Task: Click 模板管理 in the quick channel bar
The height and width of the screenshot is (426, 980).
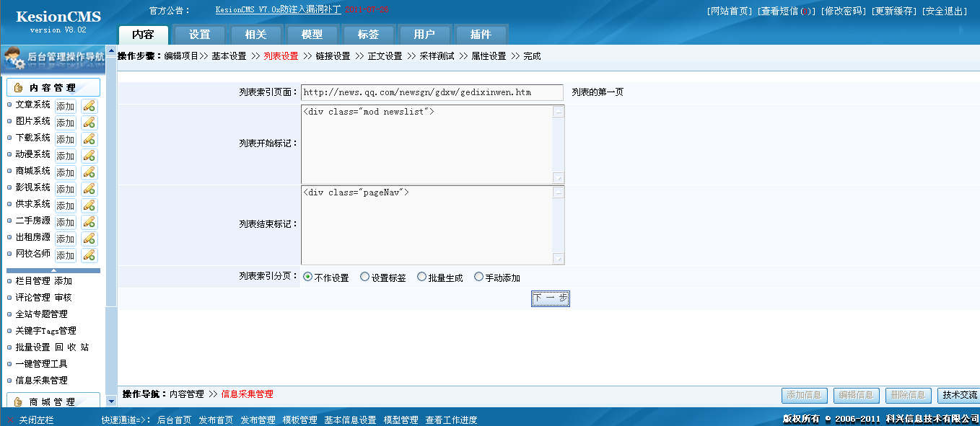Action: click(x=299, y=420)
